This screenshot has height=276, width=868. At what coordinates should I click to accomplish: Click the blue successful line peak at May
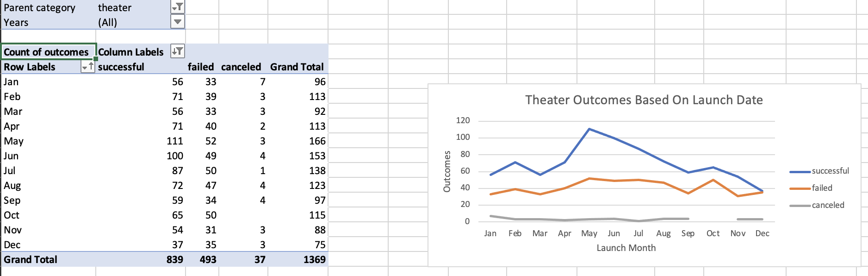coord(589,129)
